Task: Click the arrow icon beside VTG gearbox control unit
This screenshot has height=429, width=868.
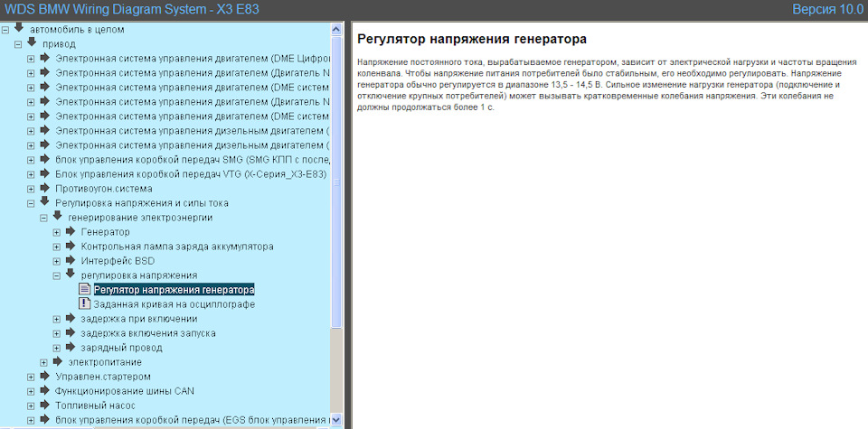Action: point(45,173)
